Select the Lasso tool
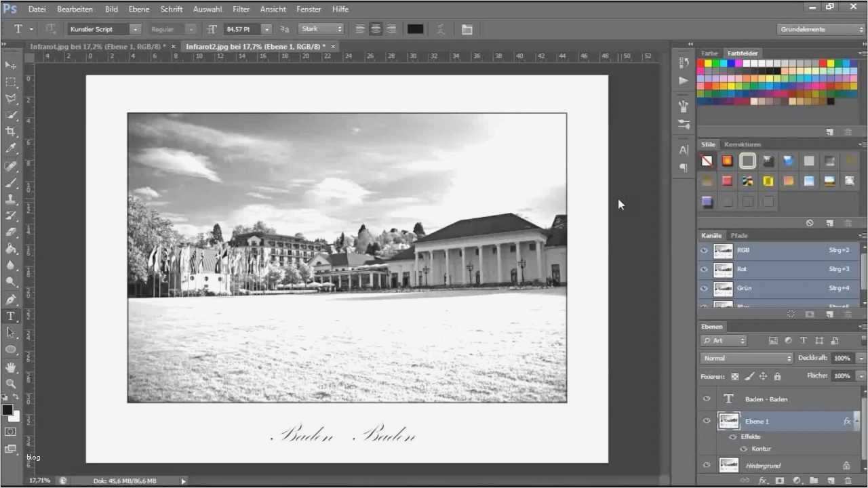 click(11, 99)
